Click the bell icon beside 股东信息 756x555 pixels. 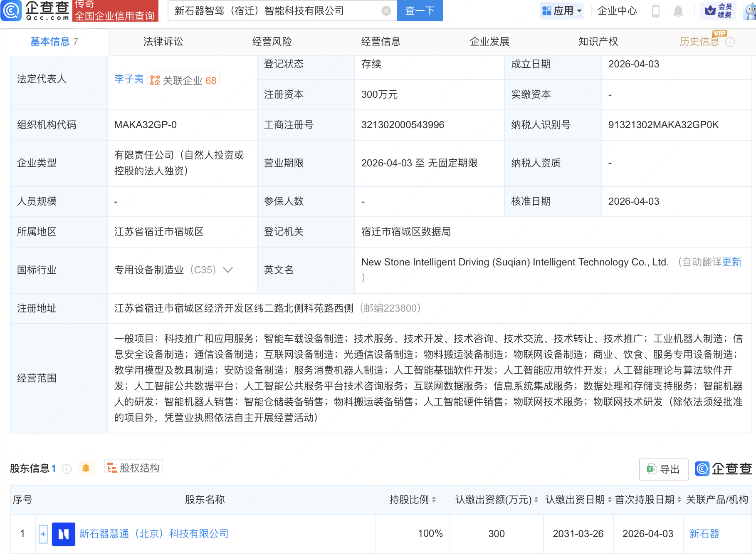[x=86, y=468]
